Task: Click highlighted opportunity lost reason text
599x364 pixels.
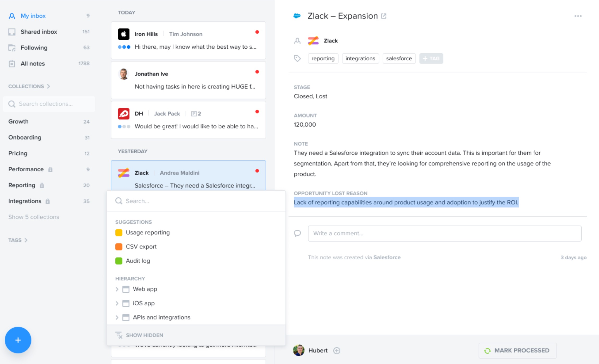Action: coord(406,202)
